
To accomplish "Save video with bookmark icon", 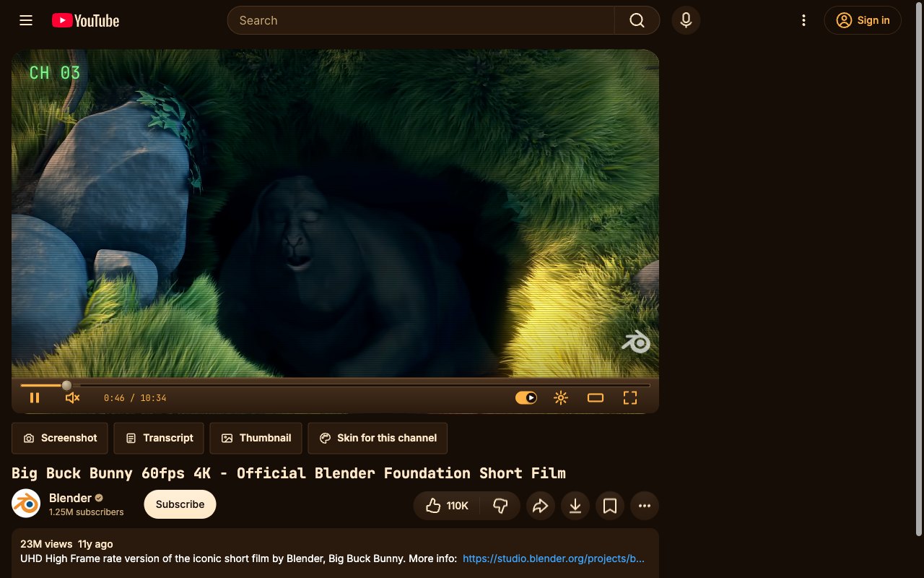I will pos(610,506).
